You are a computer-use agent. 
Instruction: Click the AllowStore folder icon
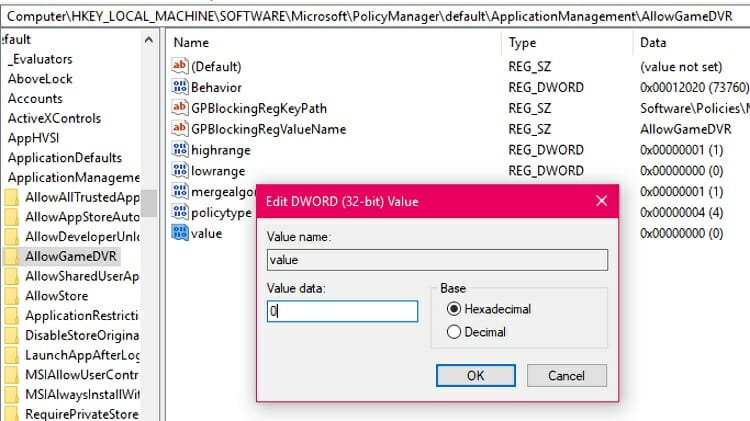click(11, 296)
